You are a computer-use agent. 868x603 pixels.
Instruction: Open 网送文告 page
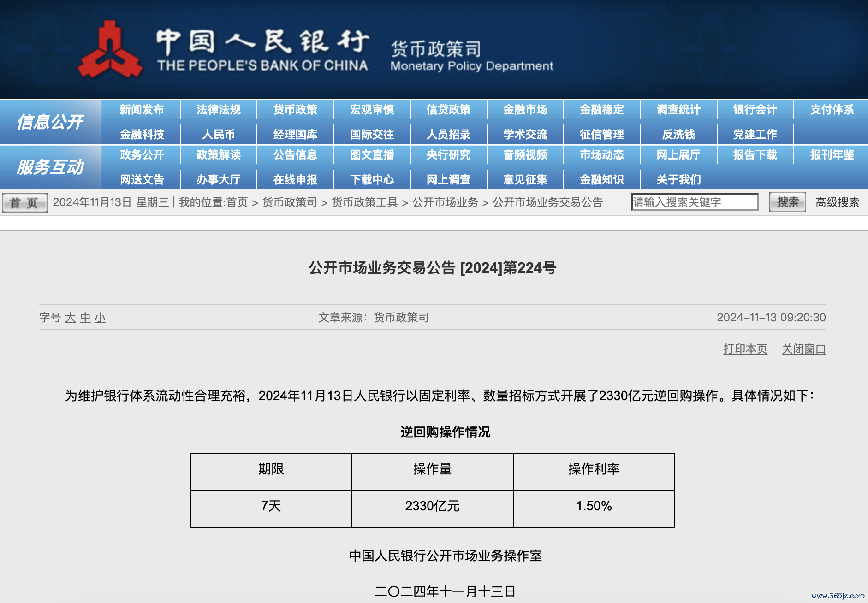coord(142,180)
